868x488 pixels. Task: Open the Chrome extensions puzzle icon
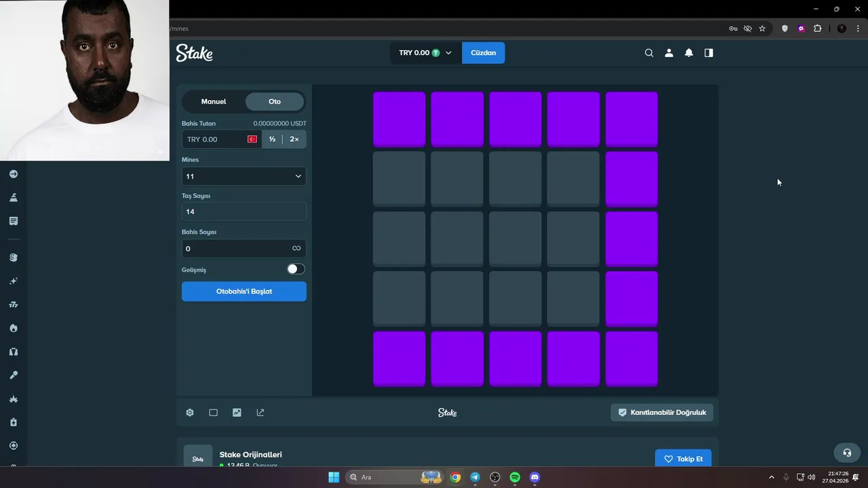(x=817, y=28)
